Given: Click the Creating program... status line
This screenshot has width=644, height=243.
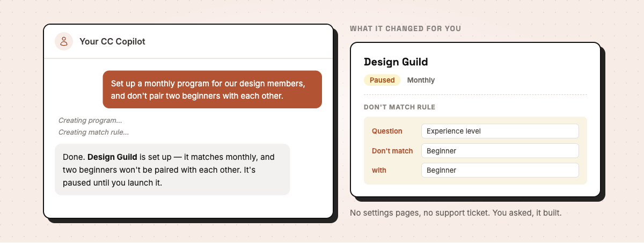Looking at the screenshot, I should [x=90, y=120].
